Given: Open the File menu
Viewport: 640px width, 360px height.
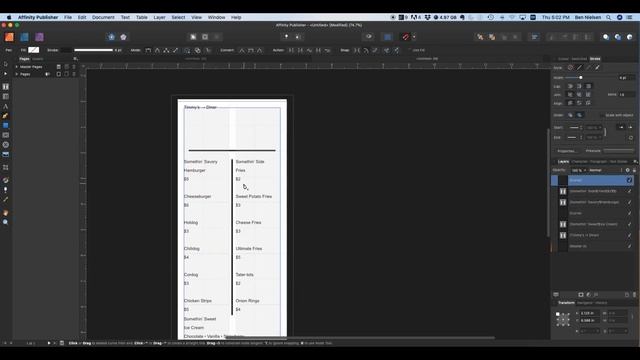Looking at the screenshot, I should point(68,18).
